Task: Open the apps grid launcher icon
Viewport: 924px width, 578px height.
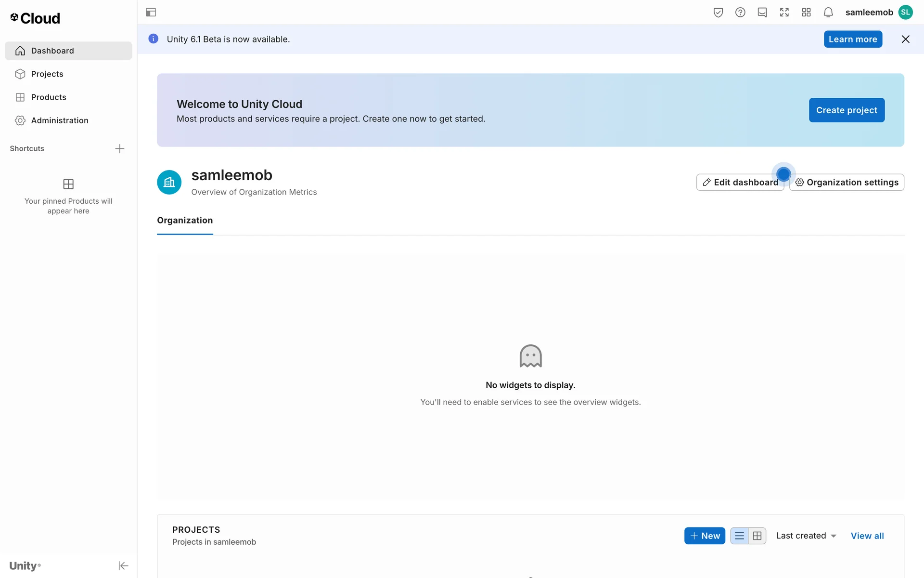Action: 807,13
